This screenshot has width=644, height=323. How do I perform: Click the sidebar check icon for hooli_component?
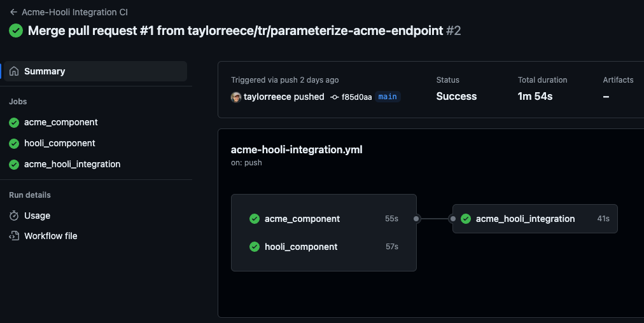tap(14, 143)
